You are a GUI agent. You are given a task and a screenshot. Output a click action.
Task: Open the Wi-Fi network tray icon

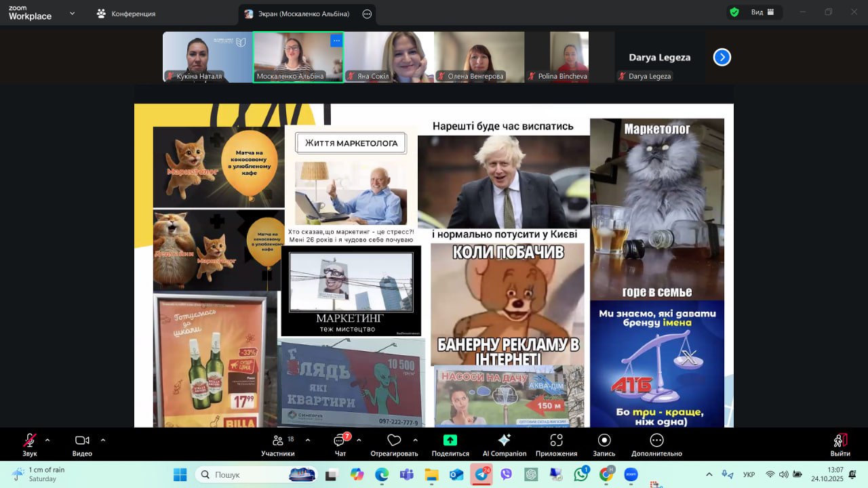pos(770,474)
